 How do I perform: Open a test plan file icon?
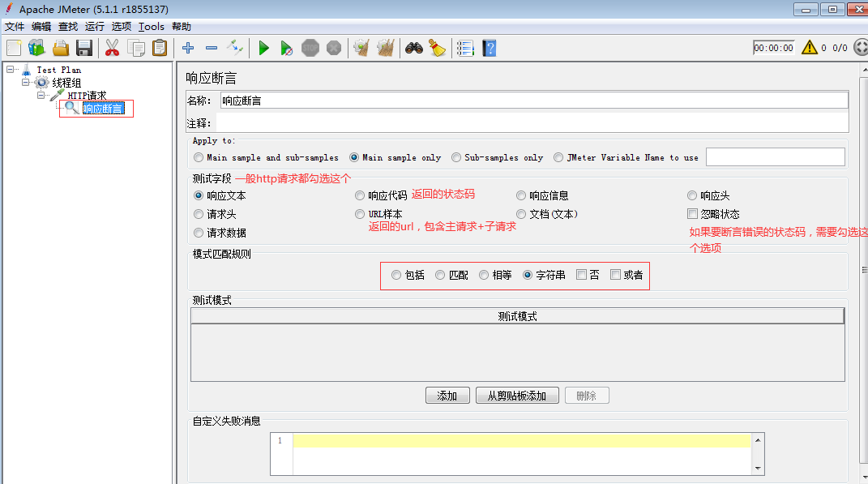click(60, 48)
